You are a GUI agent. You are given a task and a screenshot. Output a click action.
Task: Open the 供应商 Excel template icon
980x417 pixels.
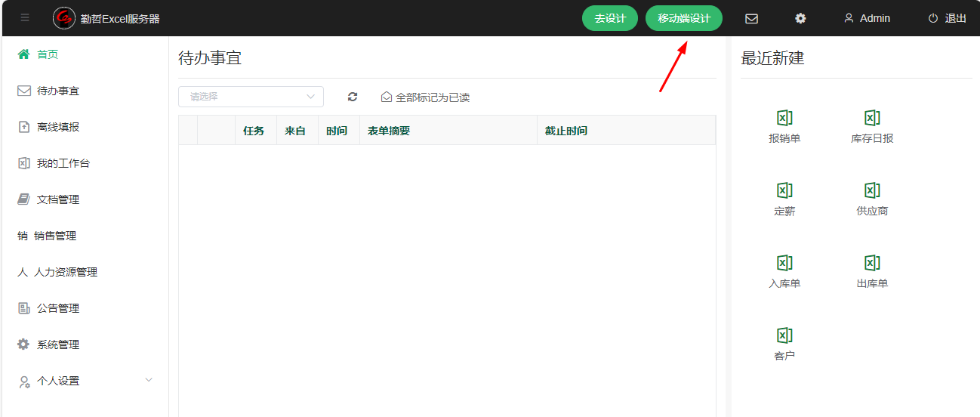(x=872, y=191)
